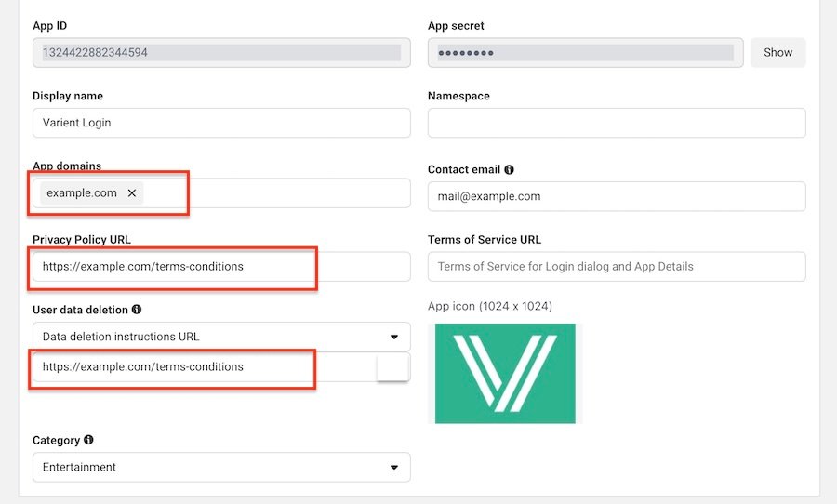Click User data deletion info icon

point(137,309)
